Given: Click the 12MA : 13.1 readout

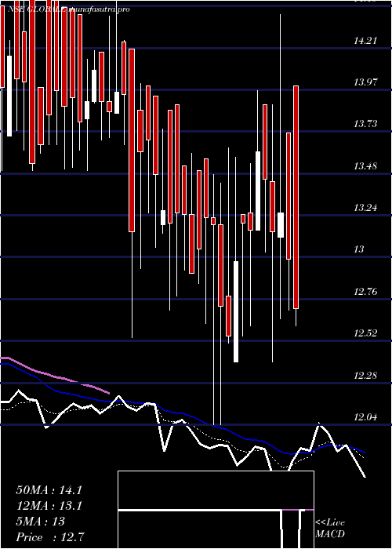Looking at the screenshot, I should click(x=49, y=506).
